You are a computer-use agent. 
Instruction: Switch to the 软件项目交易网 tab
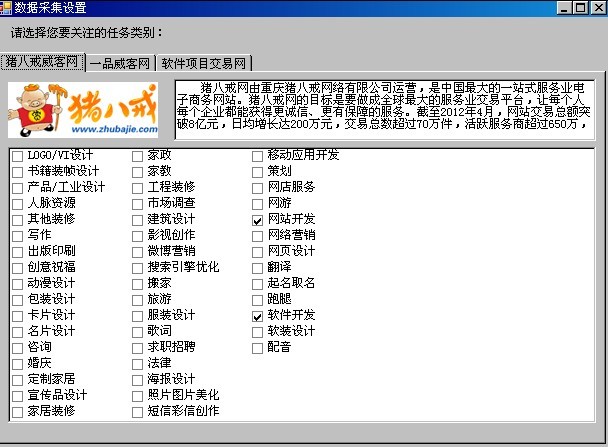coord(204,63)
